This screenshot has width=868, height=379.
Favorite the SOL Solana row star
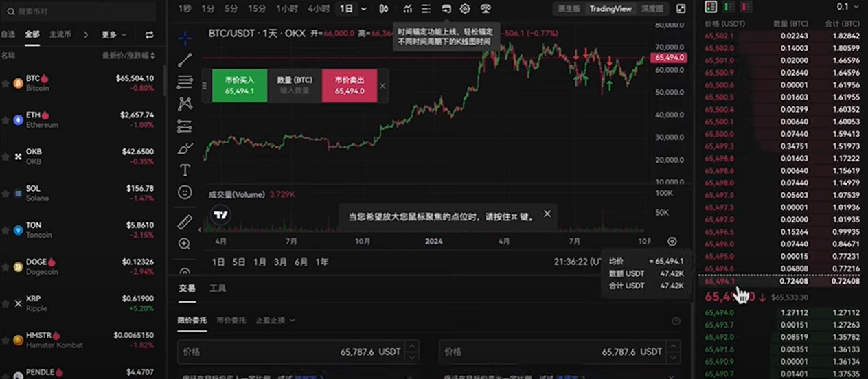6,193
